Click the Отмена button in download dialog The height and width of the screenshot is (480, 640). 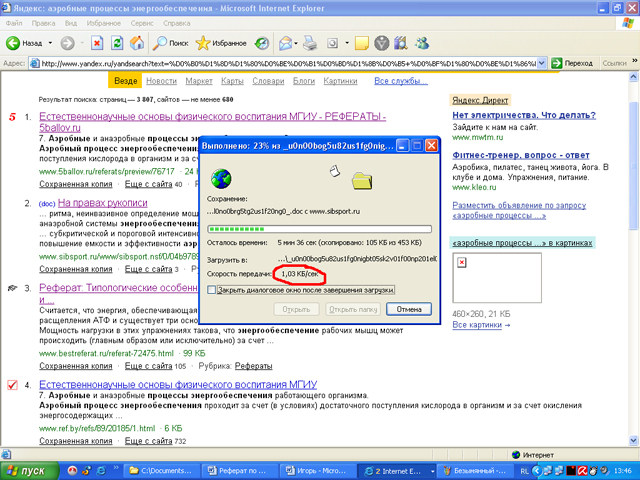tap(409, 309)
